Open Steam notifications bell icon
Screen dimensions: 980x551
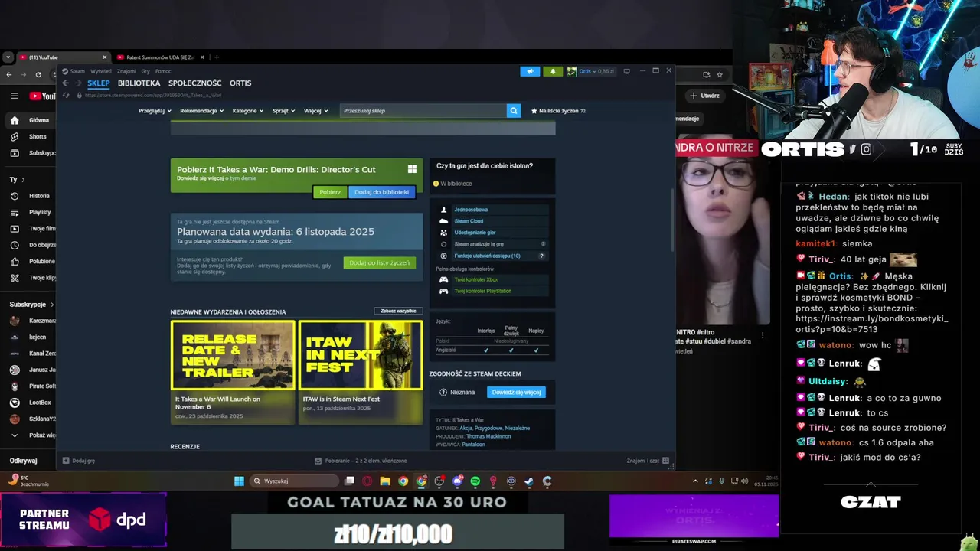pos(553,71)
